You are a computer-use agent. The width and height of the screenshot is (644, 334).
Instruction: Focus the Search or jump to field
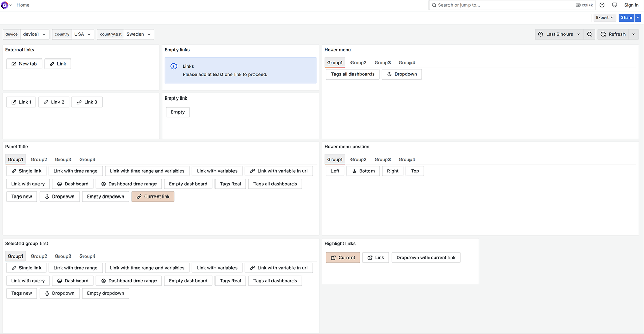[x=512, y=5]
